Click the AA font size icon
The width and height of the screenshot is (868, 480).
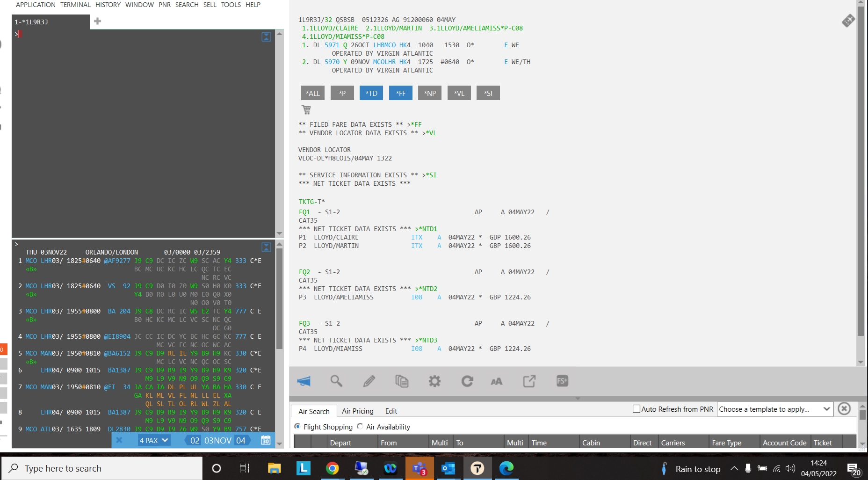click(496, 381)
